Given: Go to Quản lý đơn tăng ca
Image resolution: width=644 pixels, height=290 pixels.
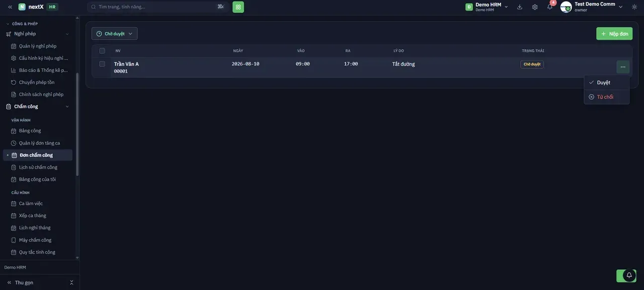Looking at the screenshot, I should coord(39,143).
